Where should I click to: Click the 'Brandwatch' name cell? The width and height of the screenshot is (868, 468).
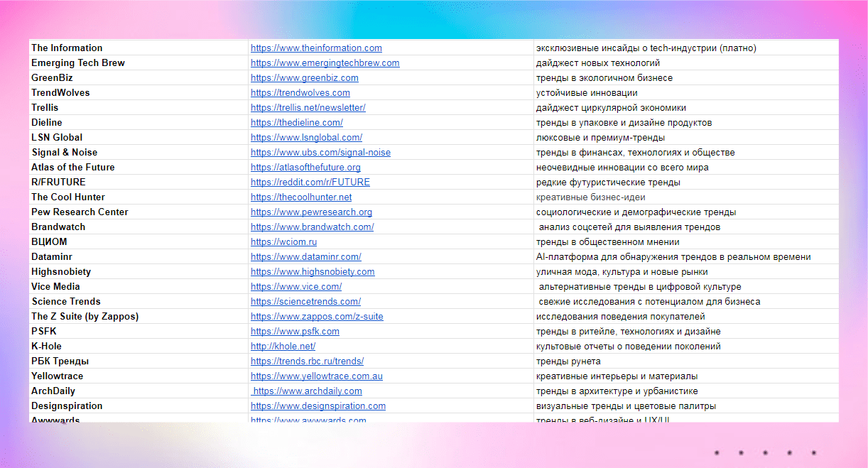pyautogui.click(x=139, y=227)
